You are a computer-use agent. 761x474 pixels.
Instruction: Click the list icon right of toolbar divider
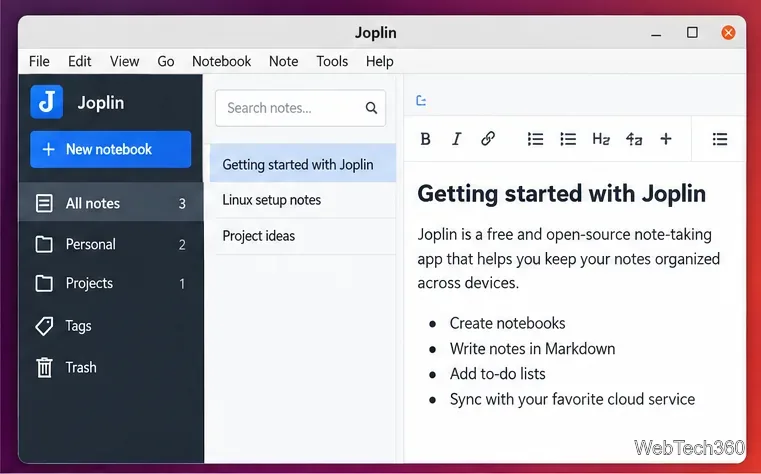pyautogui.click(x=720, y=139)
